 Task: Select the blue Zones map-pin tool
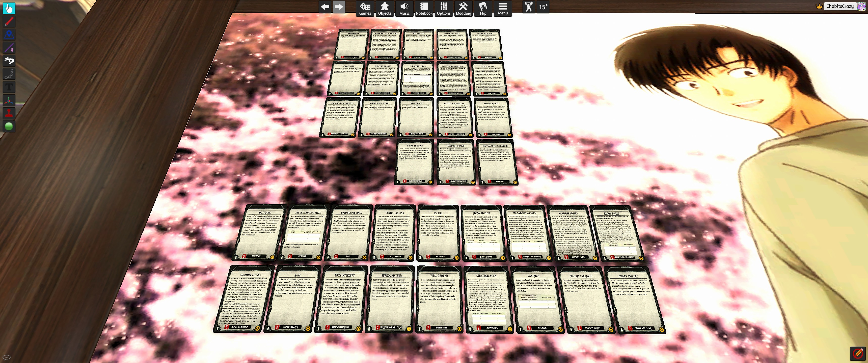pyautogui.click(x=9, y=35)
